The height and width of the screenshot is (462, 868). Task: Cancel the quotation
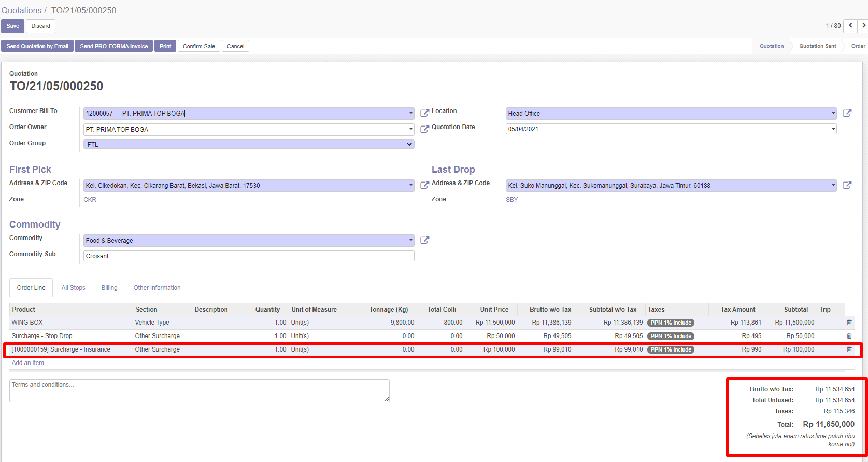[235, 46]
